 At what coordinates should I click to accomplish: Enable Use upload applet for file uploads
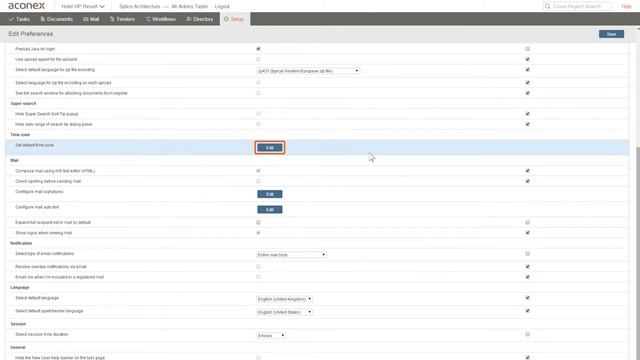pyautogui.click(x=258, y=59)
